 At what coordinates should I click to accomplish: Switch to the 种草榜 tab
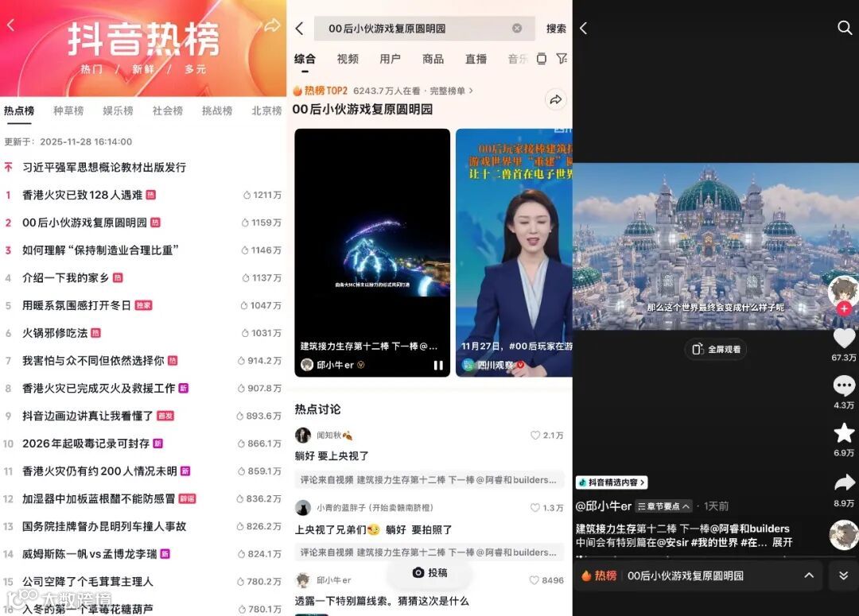pos(68,110)
